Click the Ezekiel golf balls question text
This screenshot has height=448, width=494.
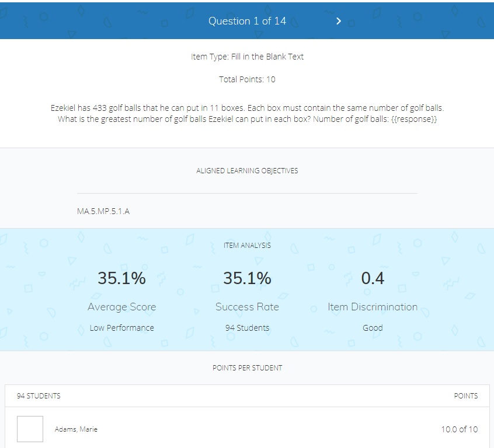(x=247, y=114)
